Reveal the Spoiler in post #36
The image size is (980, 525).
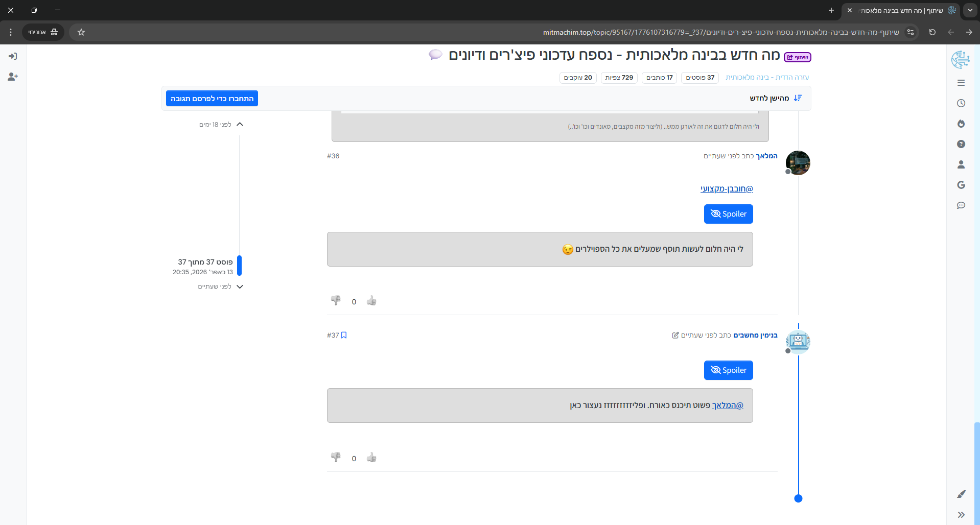tap(728, 214)
